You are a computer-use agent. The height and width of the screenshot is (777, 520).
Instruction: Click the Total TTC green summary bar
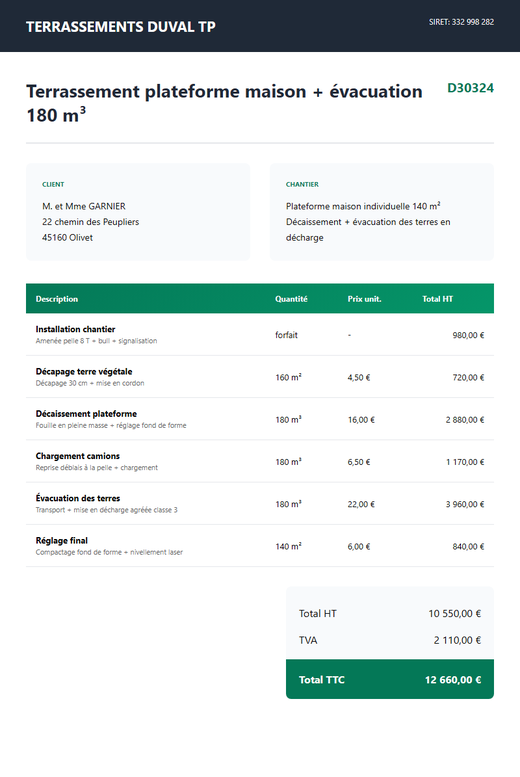pos(390,679)
